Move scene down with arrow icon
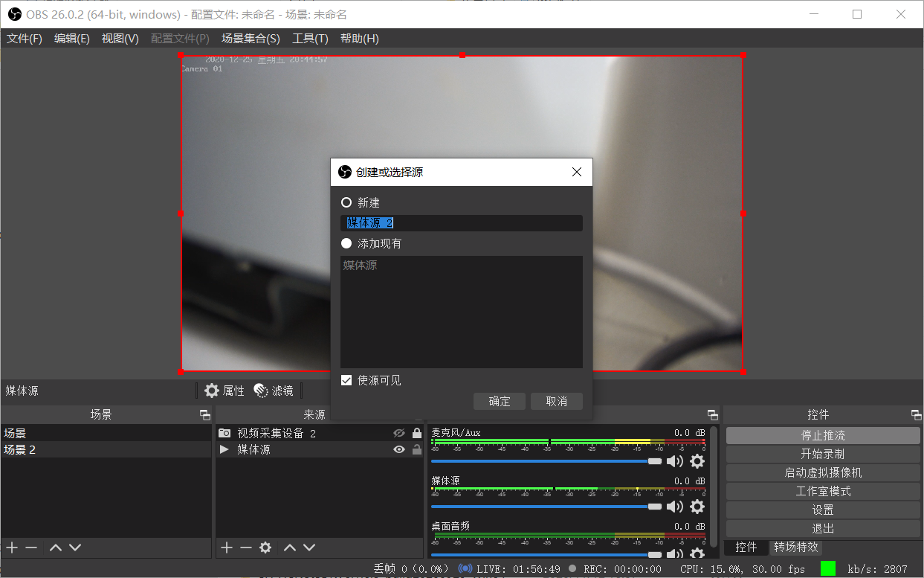The image size is (924, 578). click(x=75, y=548)
